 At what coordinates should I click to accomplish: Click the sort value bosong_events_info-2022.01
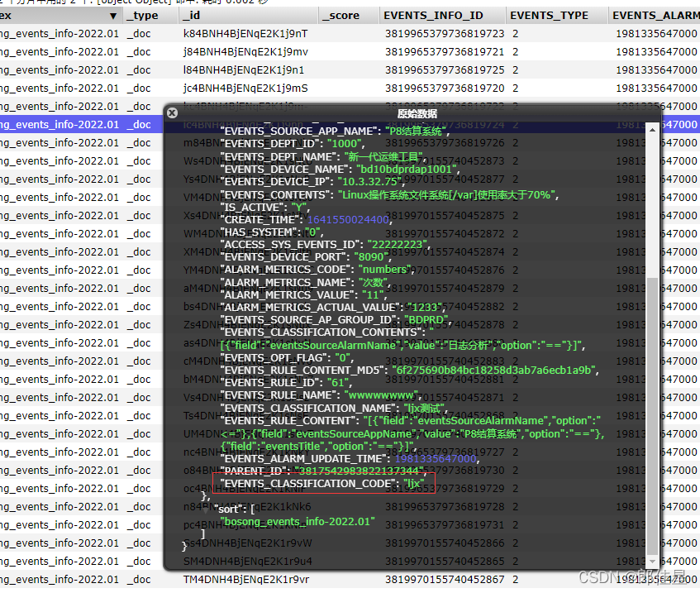point(298,522)
